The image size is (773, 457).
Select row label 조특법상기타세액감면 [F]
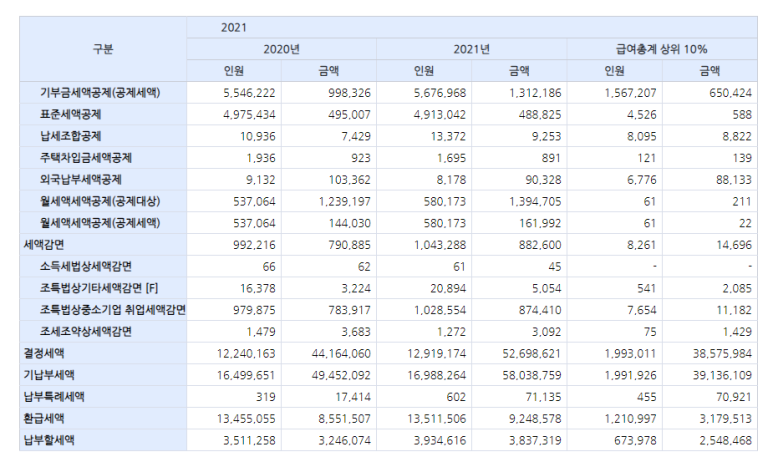99,288
